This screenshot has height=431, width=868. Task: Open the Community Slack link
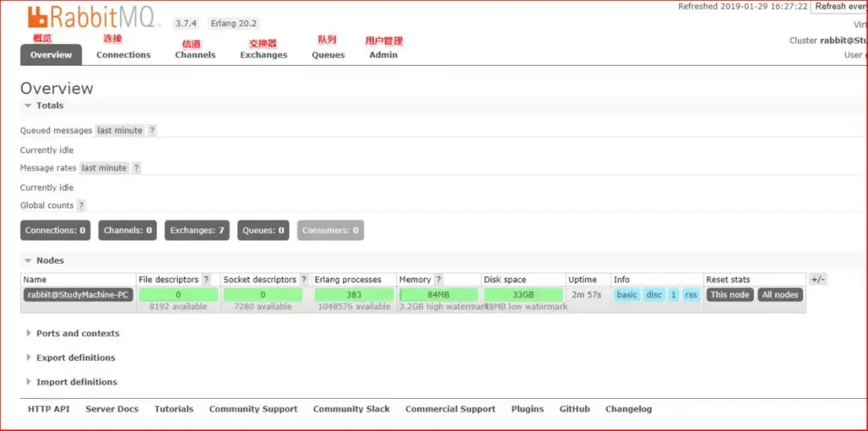(351, 409)
